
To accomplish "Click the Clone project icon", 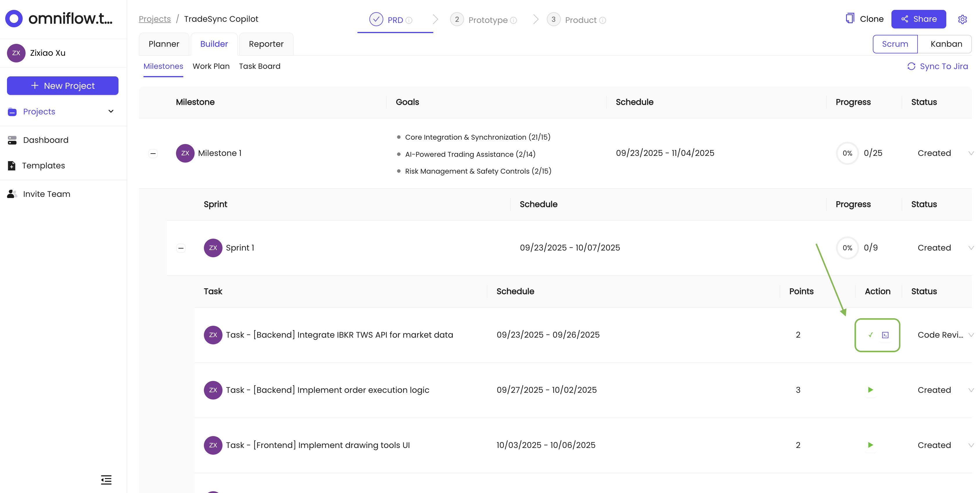I will (x=850, y=19).
